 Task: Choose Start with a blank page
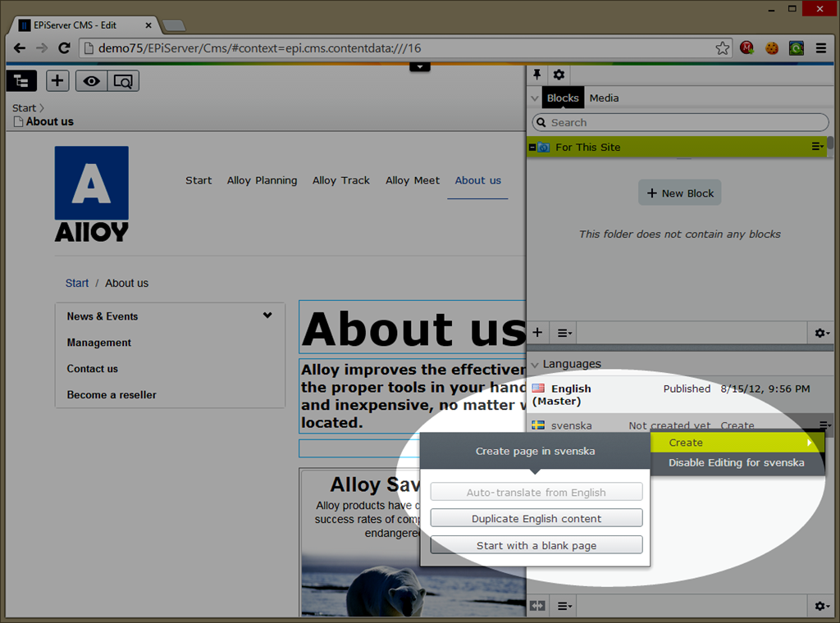[x=536, y=545]
